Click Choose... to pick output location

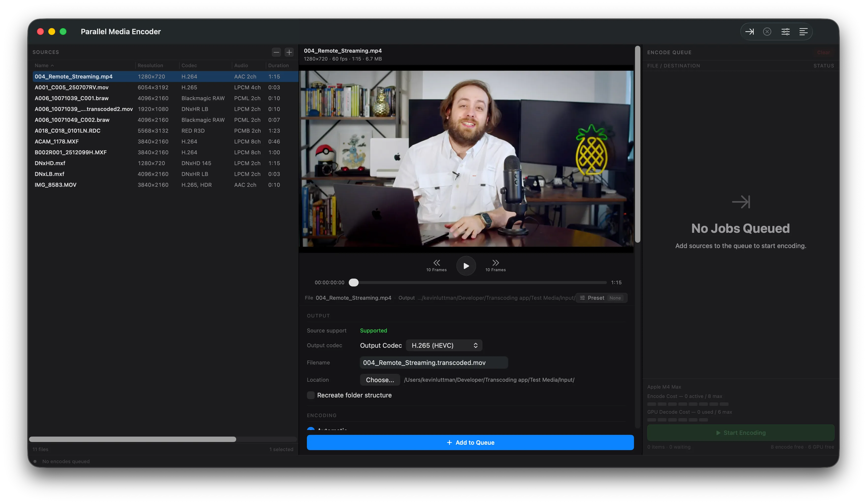[x=380, y=380]
